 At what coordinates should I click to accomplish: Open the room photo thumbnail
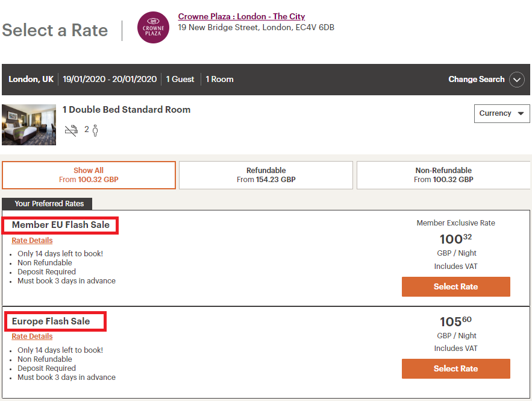[x=29, y=125]
